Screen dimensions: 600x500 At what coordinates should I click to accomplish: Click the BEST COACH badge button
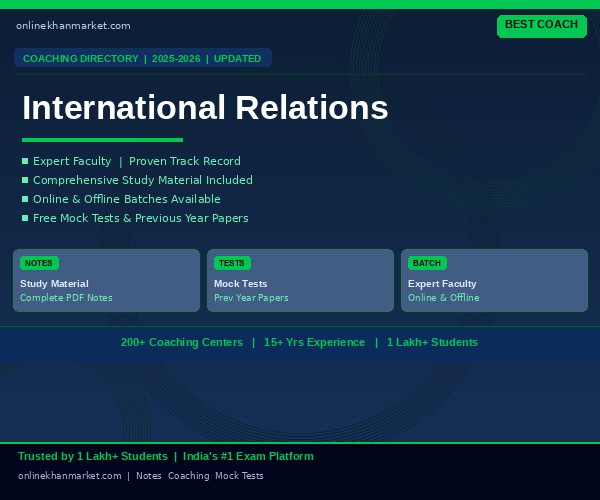541,26
